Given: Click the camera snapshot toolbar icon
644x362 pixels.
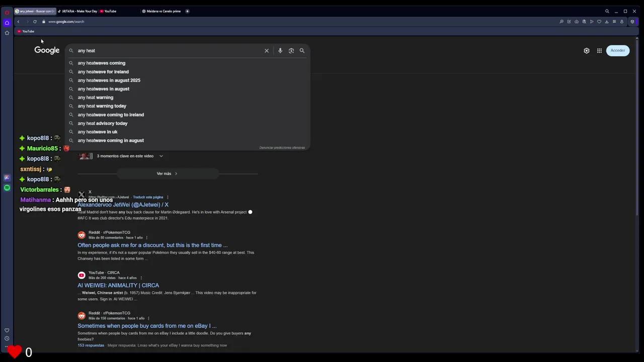Looking at the screenshot, I should coord(577,22).
